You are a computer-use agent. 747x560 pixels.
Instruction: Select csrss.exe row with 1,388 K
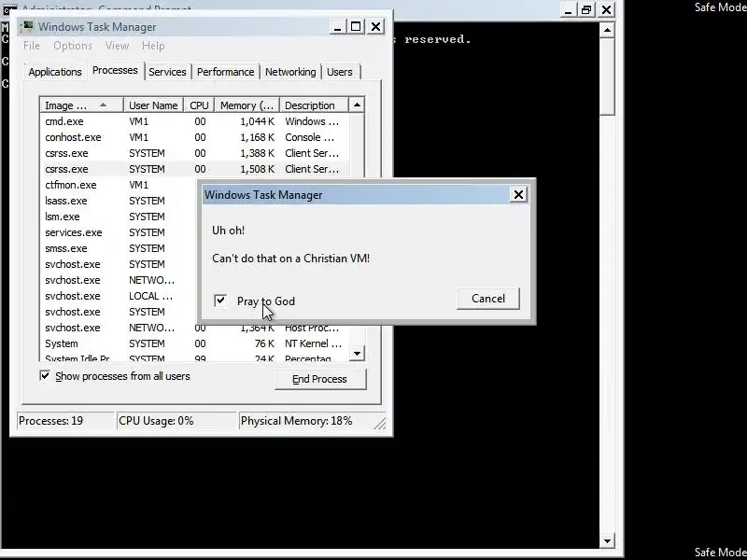pyautogui.click(x=195, y=153)
